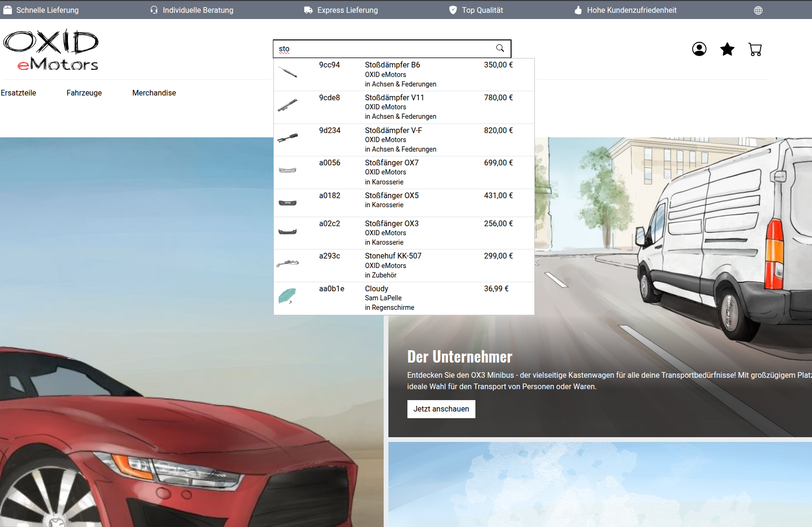The width and height of the screenshot is (812, 527).
Task: Select Stoßdämpfer V11 suggestion
Action: tap(404, 107)
